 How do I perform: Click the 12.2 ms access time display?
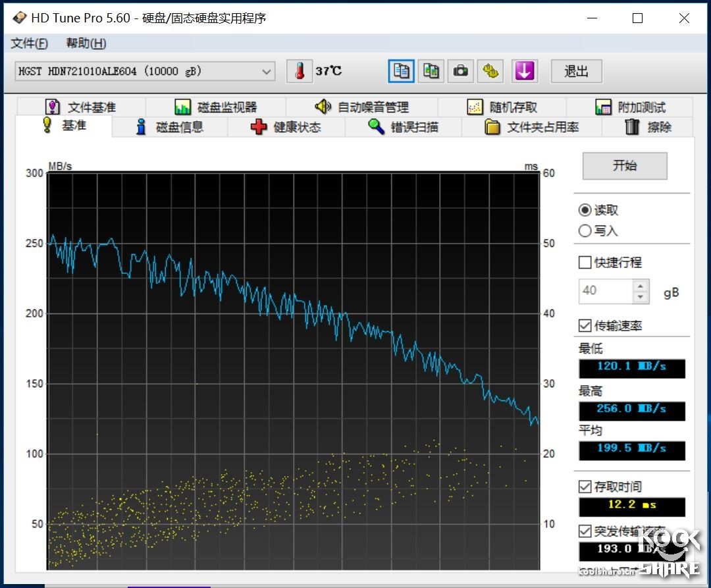click(631, 506)
